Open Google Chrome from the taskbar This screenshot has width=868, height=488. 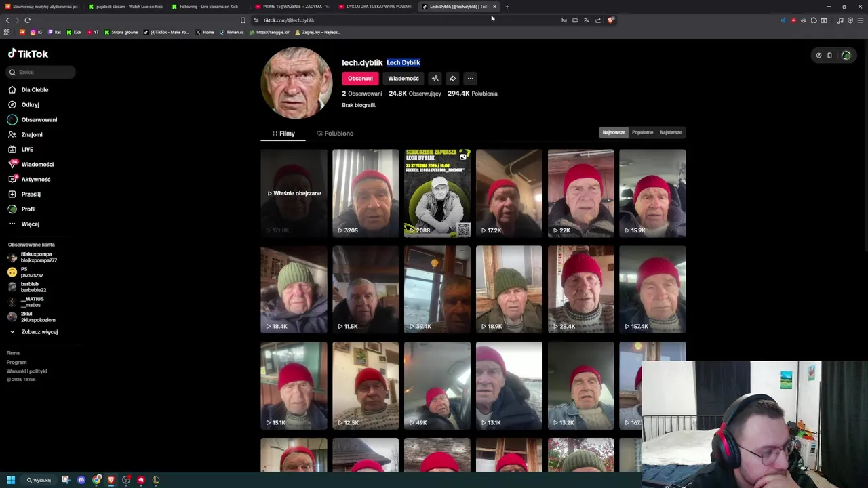[97, 480]
